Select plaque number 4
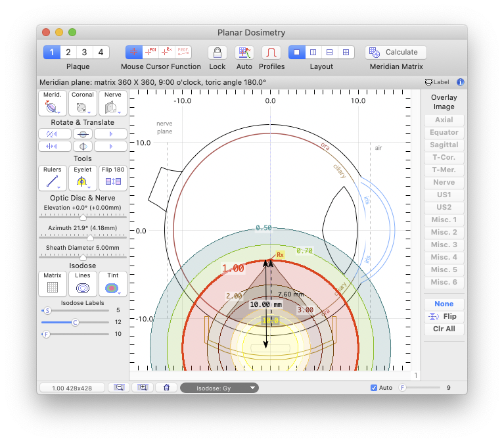This screenshot has width=504, height=443. pyautogui.click(x=101, y=52)
